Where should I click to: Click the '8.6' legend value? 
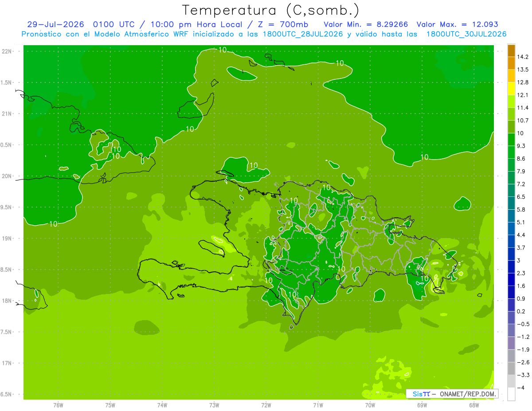[x=521, y=158]
